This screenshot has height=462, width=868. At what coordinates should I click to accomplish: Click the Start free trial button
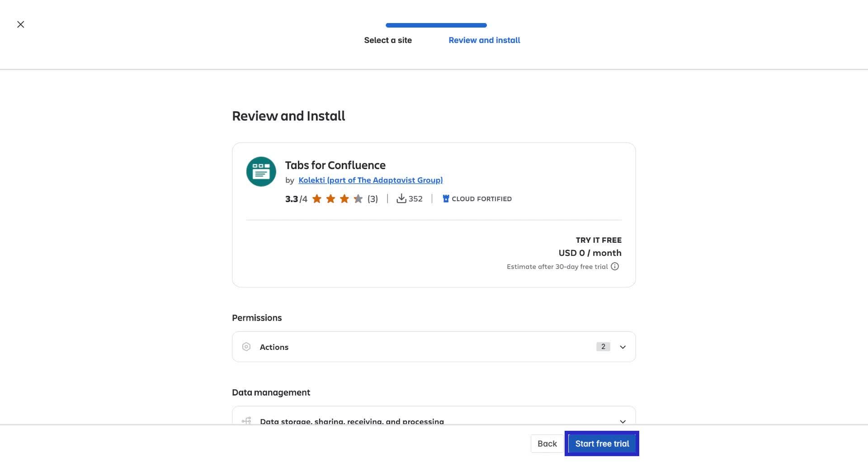coord(602,443)
